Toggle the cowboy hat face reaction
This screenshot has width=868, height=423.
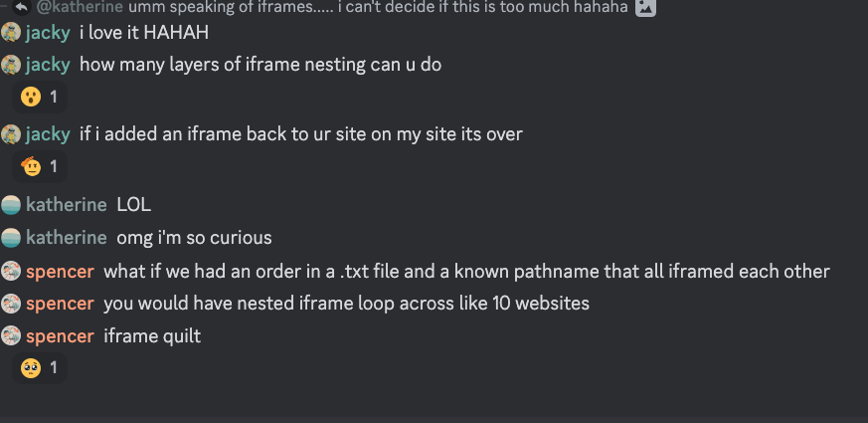[x=40, y=166]
